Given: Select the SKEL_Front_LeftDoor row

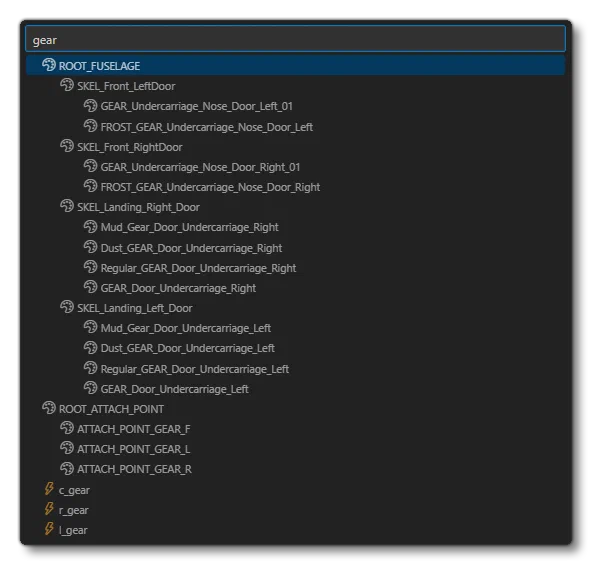Looking at the screenshot, I should 295,86.
